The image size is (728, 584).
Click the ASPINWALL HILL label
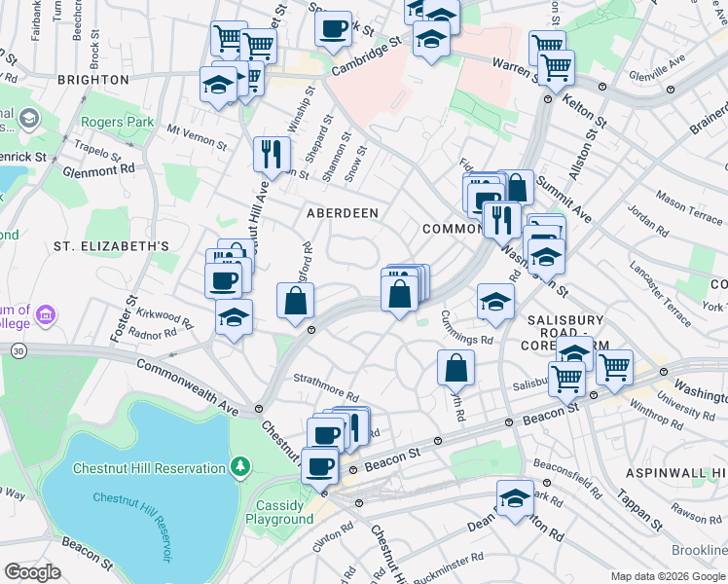click(x=676, y=473)
